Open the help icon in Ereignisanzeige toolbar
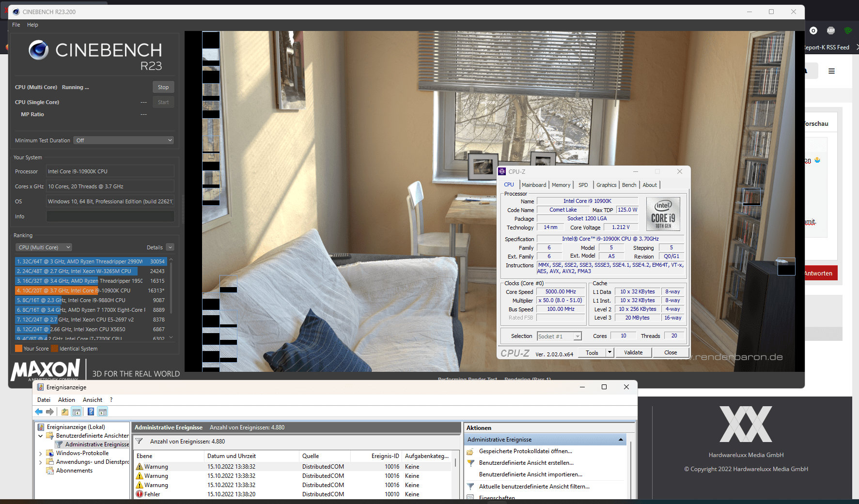The width and height of the screenshot is (859, 504). 91,412
